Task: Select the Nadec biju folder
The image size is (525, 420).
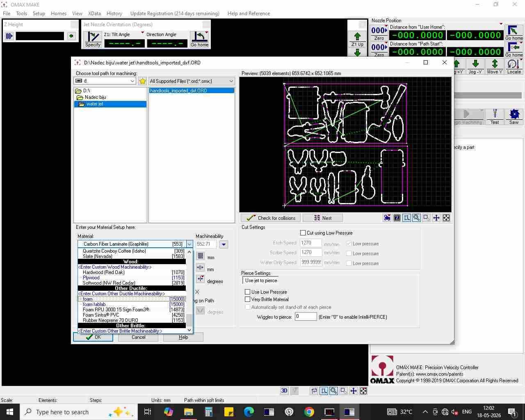Action: point(95,97)
